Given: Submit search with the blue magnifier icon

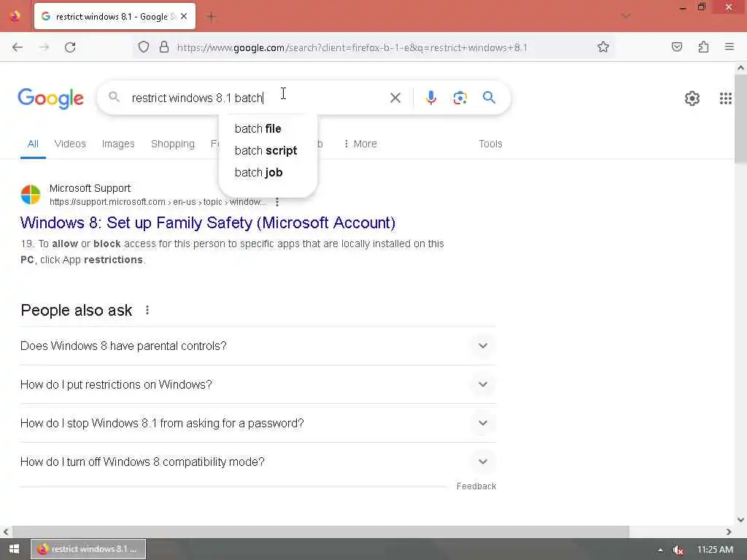Looking at the screenshot, I should click(489, 98).
